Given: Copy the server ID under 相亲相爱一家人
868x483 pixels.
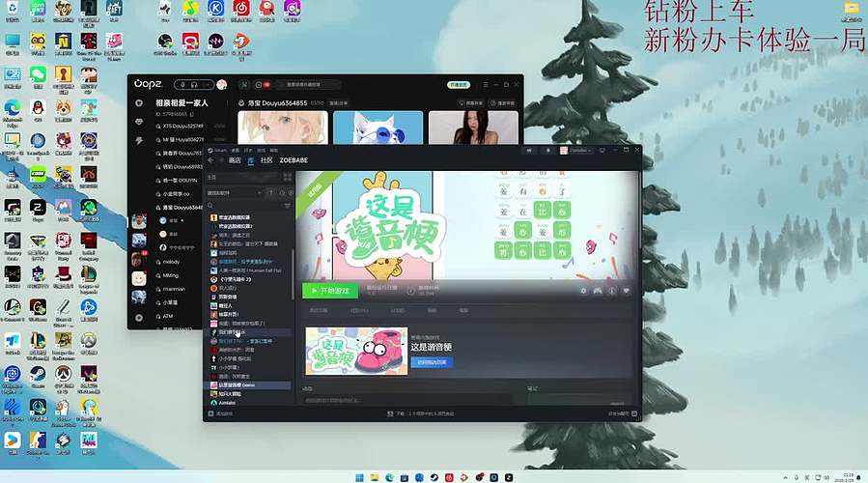Looking at the screenshot, I should pos(192,114).
